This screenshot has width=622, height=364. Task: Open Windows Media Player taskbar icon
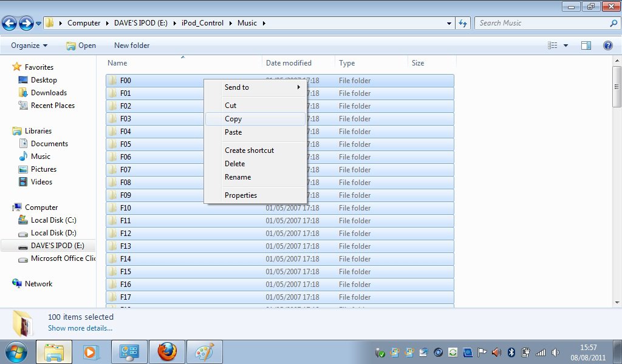[91, 352]
